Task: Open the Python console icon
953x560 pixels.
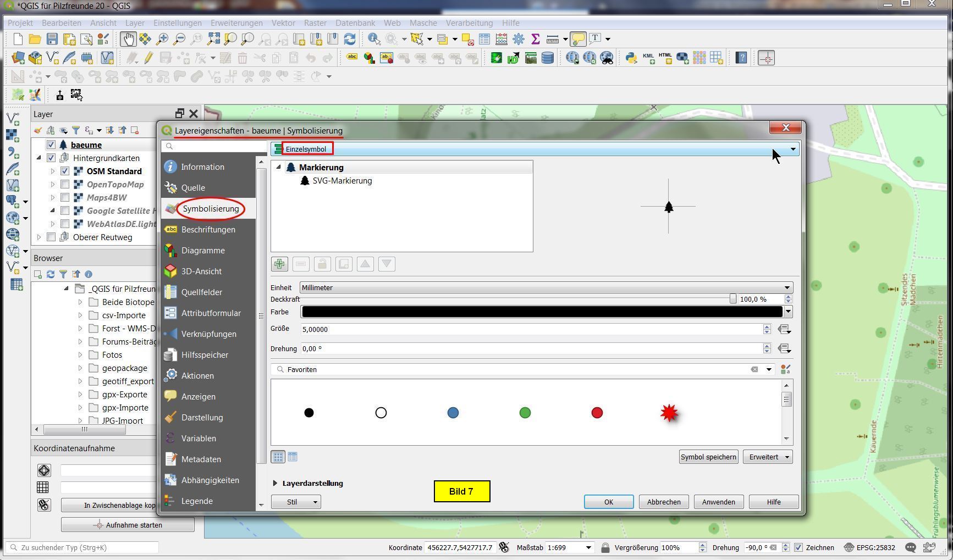Action: [x=631, y=58]
